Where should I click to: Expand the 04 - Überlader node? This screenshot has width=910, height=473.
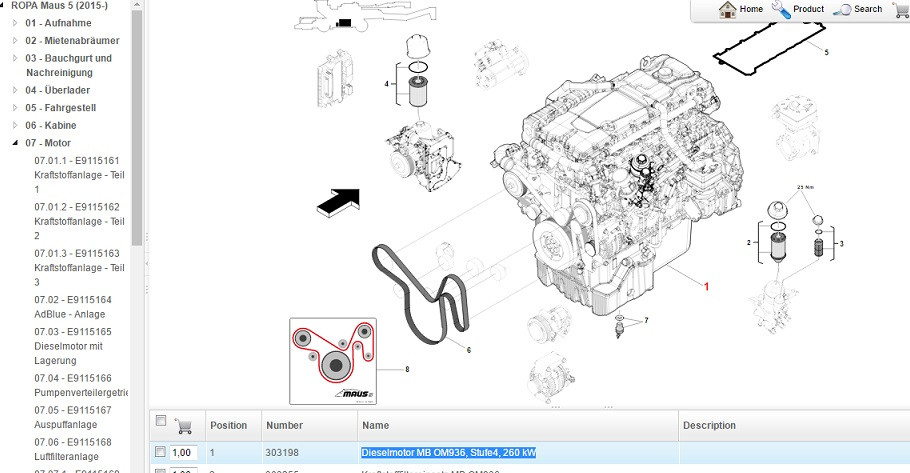(x=15, y=90)
